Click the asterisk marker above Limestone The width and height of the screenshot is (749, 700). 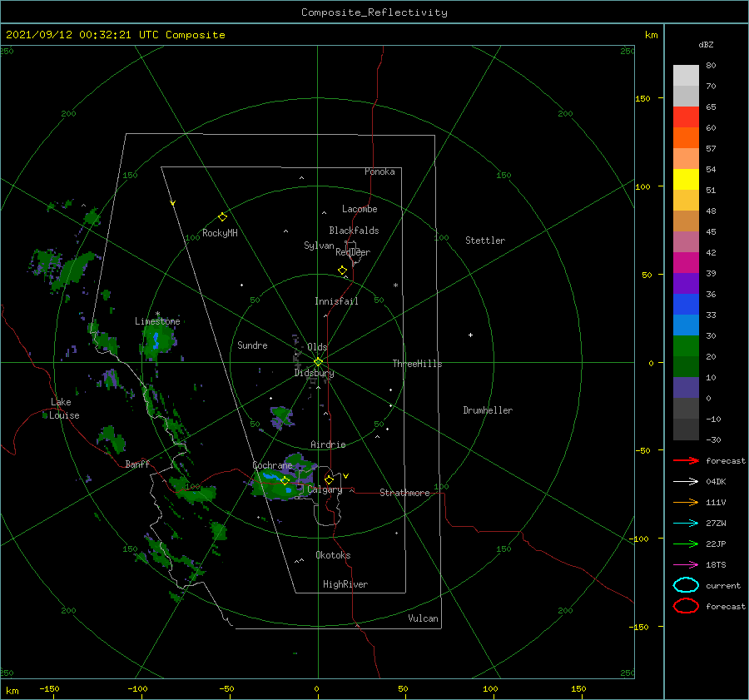coord(157,314)
